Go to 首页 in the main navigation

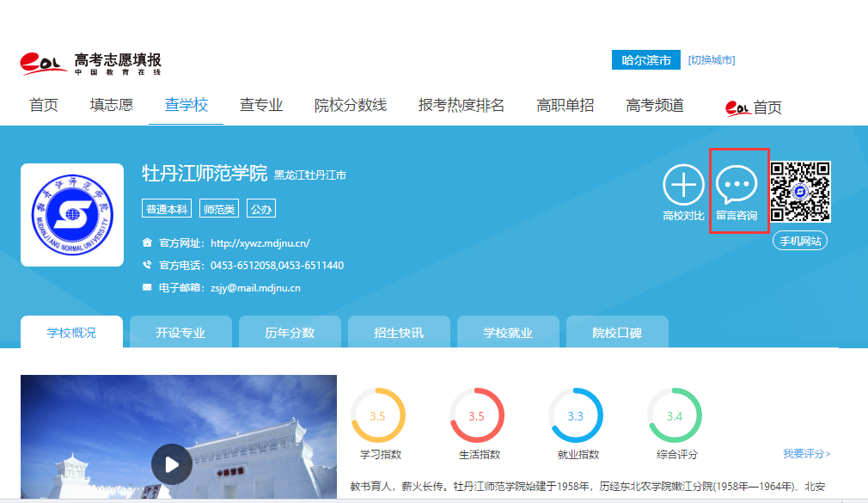pos(44,105)
